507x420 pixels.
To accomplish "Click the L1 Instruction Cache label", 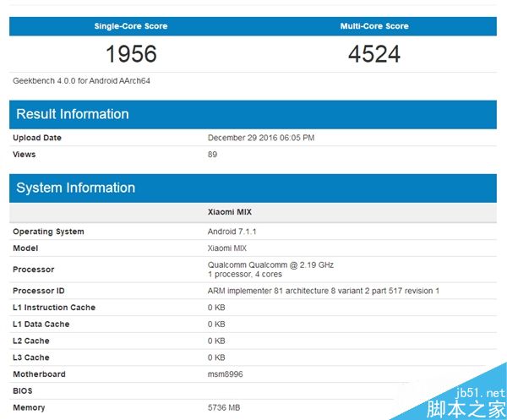I will point(54,308).
